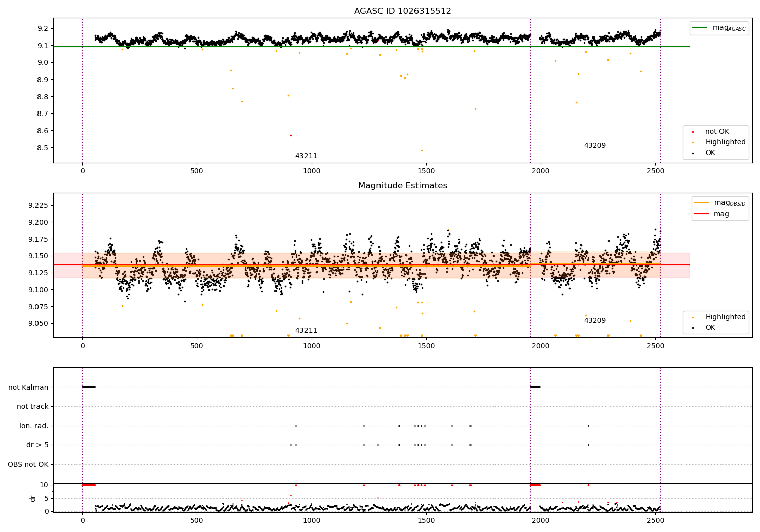Click the '10' tick on the dr axis
This screenshot has height=532, width=760.
(x=44, y=485)
